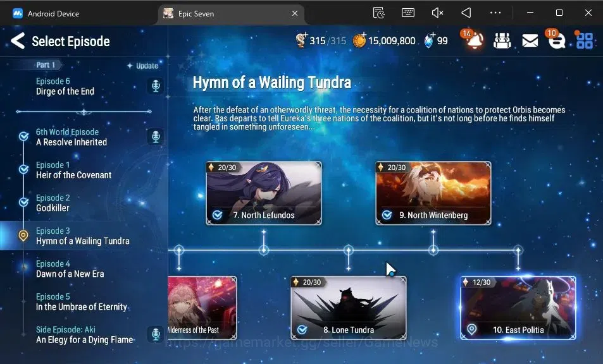Click the 20/30 star count on Lone Tundra

(312, 282)
